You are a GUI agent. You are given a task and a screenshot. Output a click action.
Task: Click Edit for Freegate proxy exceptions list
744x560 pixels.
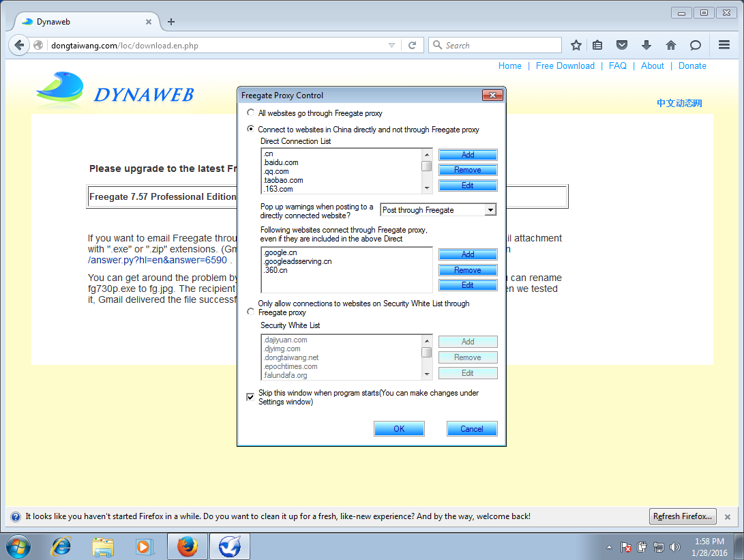[468, 285]
